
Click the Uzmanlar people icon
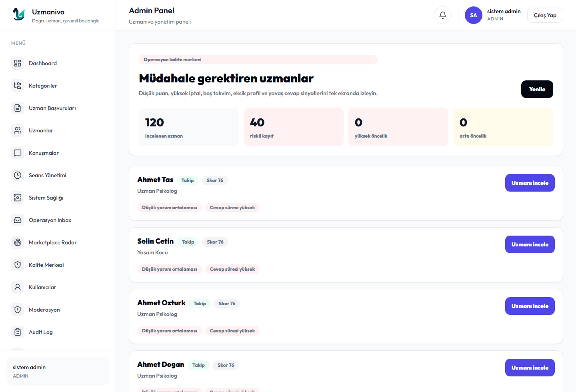tap(18, 130)
